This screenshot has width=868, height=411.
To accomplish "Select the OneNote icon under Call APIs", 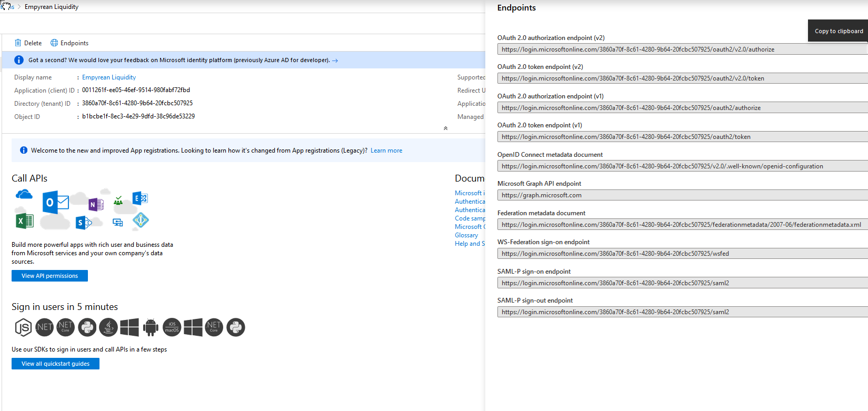I will pos(96,204).
